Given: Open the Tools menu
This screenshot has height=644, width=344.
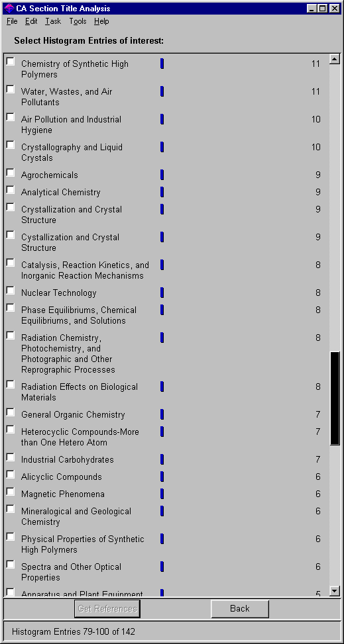Looking at the screenshot, I should (78, 21).
